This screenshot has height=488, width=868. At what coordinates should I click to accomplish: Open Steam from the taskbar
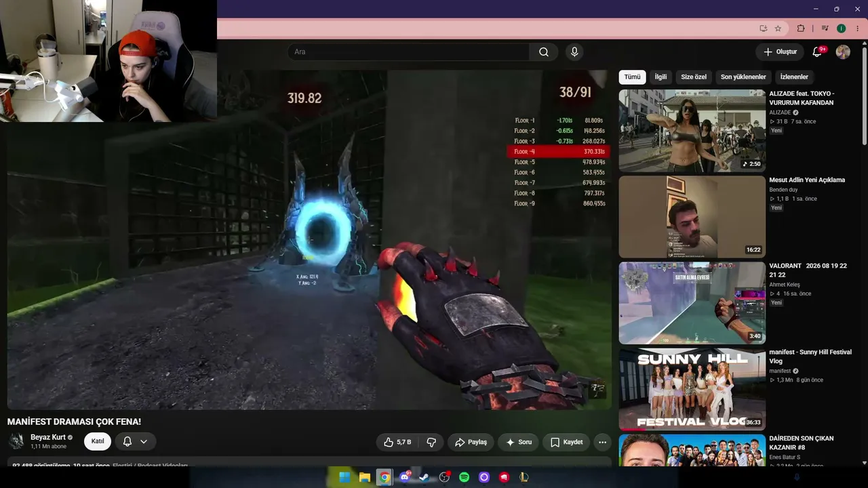coord(424,477)
